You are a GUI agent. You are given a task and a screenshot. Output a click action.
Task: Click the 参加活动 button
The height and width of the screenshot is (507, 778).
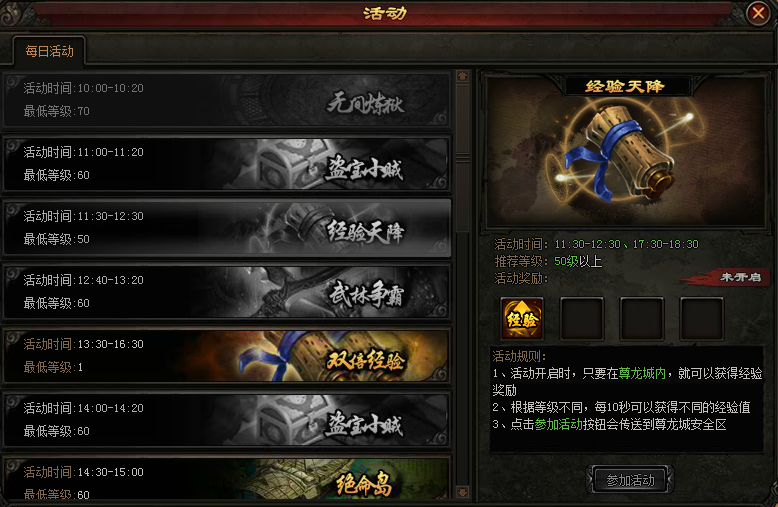(x=630, y=480)
